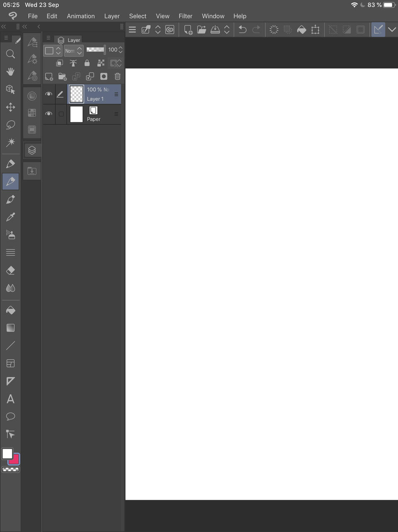The image size is (398, 532).
Task: Select the Text tool
Action: pos(11,399)
